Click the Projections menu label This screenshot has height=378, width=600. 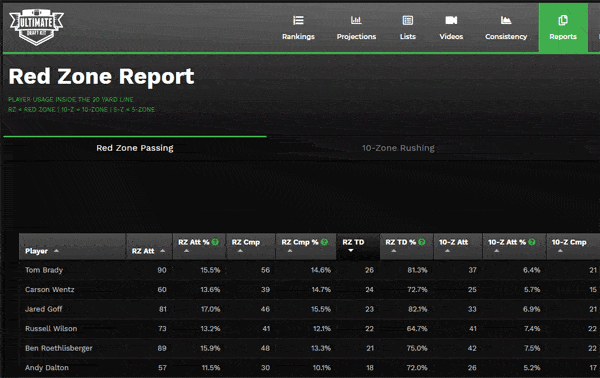click(356, 36)
